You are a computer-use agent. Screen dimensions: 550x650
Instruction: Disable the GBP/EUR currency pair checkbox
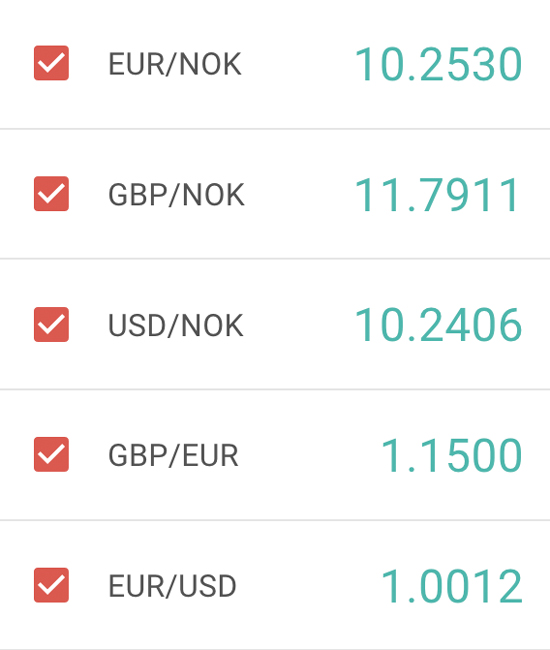coord(51,454)
